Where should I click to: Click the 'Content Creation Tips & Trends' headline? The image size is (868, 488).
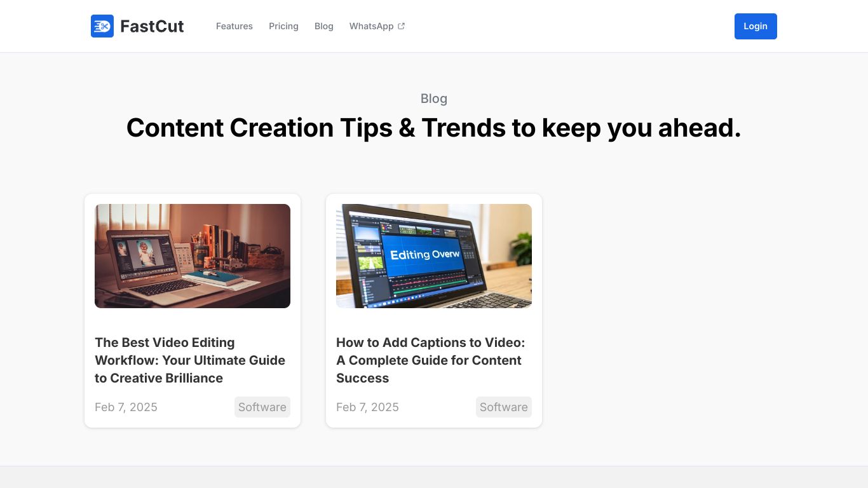[434, 128]
